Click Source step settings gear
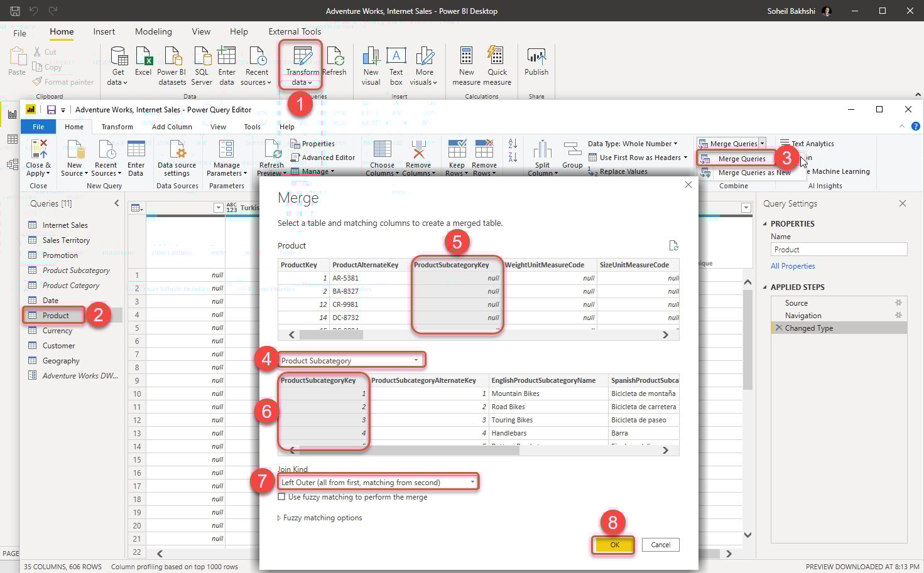 tap(898, 303)
